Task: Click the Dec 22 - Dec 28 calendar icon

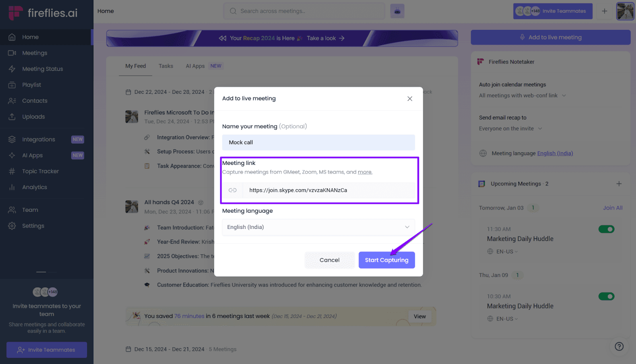Action: click(x=128, y=92)
